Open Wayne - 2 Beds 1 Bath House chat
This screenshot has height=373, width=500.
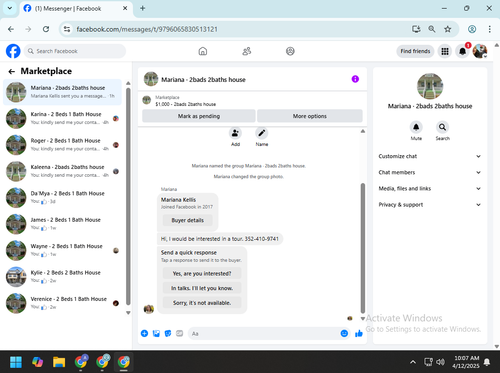click(x=62, y=250)
